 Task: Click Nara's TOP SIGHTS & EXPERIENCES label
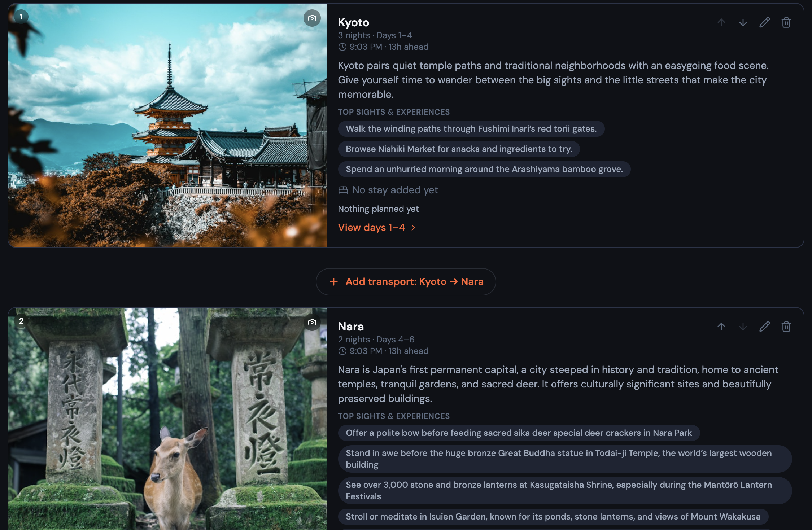[x=394, y=416]
